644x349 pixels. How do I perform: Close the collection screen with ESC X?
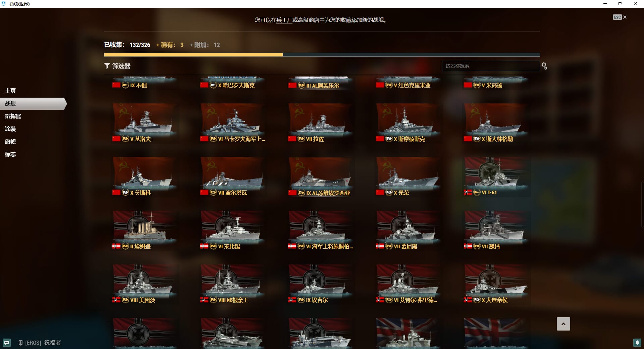click(620, 17)
